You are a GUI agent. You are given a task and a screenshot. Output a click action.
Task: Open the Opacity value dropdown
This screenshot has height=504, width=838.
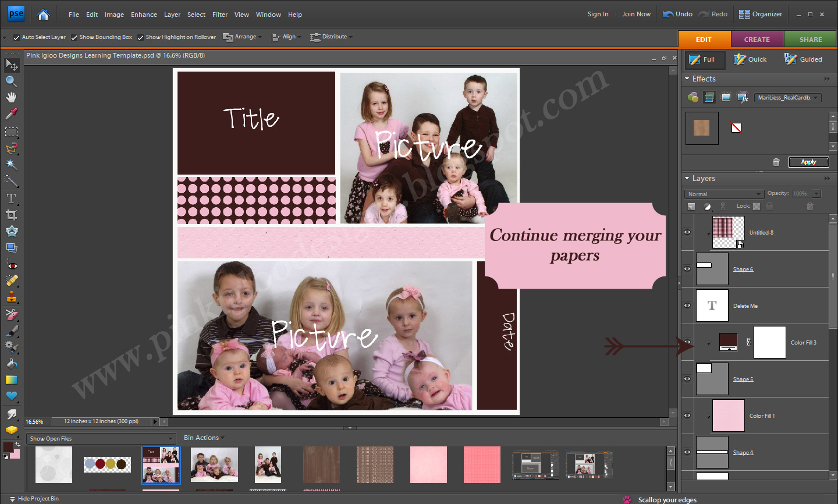pos(816,194)
